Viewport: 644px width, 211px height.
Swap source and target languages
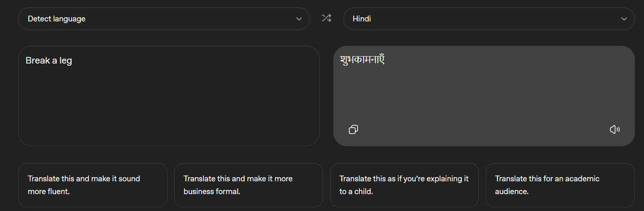point(326,18)
